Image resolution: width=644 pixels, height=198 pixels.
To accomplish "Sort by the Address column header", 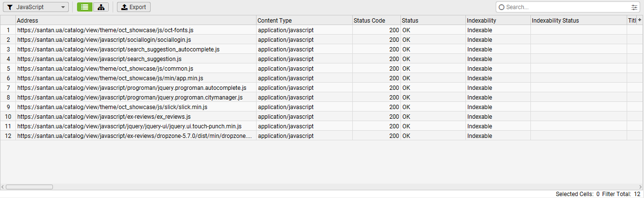I will [135, 21].
